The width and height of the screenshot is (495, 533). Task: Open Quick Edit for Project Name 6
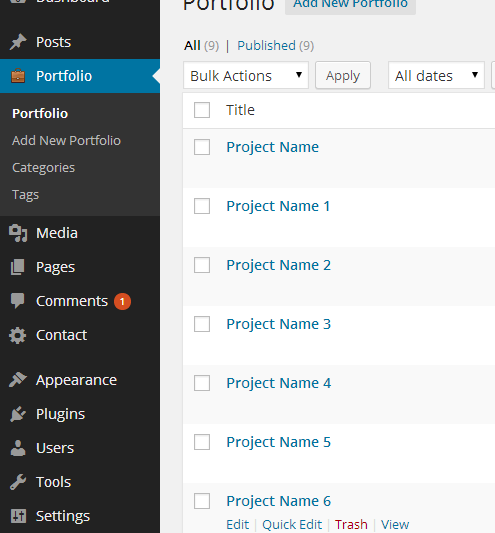click(x=292, y=525)
